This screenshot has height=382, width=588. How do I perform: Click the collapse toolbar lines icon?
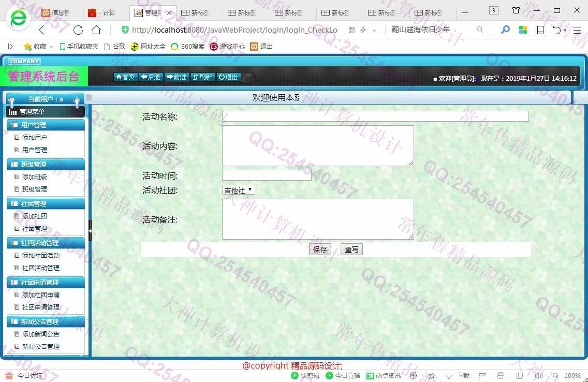(x=248, y=77)
